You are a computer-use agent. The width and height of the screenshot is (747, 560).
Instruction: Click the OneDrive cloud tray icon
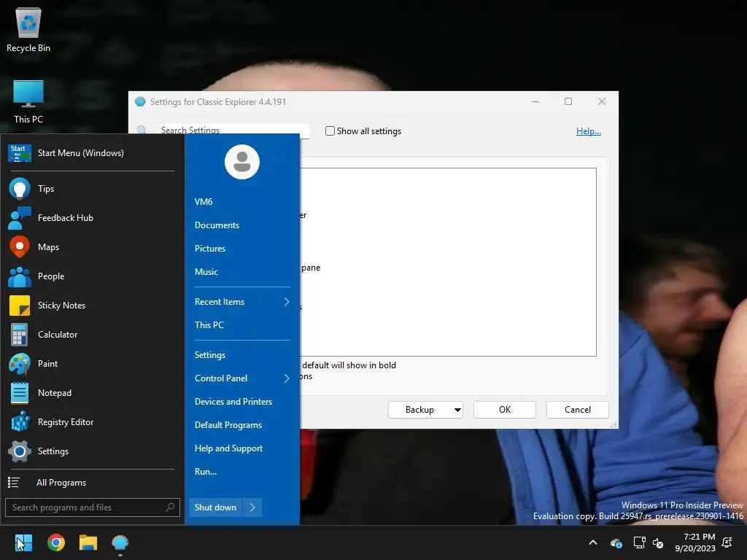click(x=616, y=542)
